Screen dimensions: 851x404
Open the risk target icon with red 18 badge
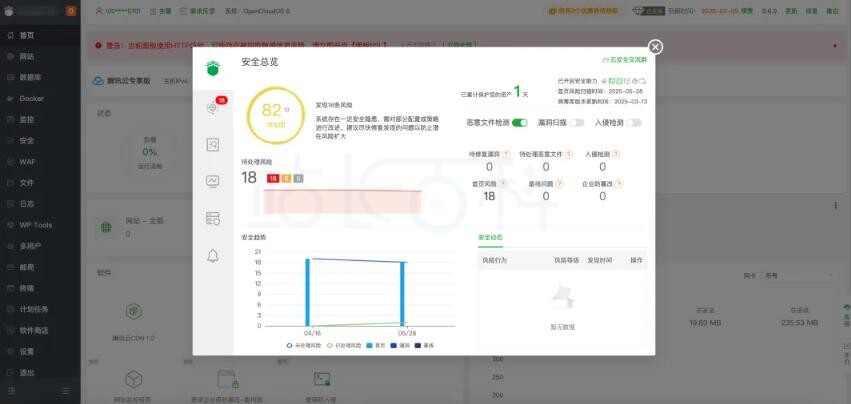(x=213, y=108)
